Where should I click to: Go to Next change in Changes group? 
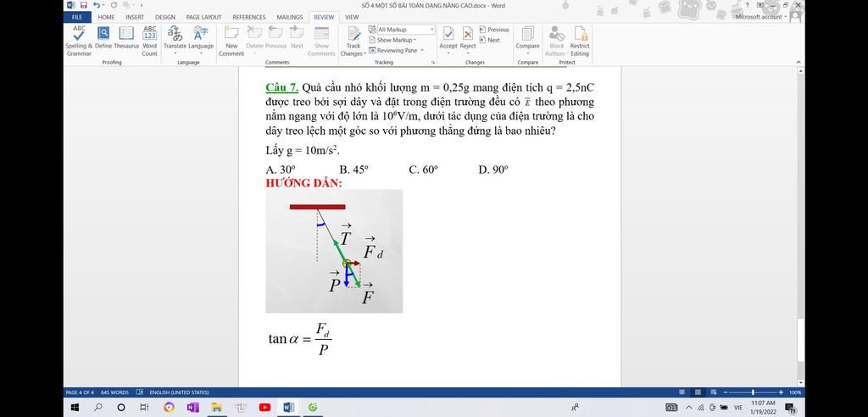(490, 40)
